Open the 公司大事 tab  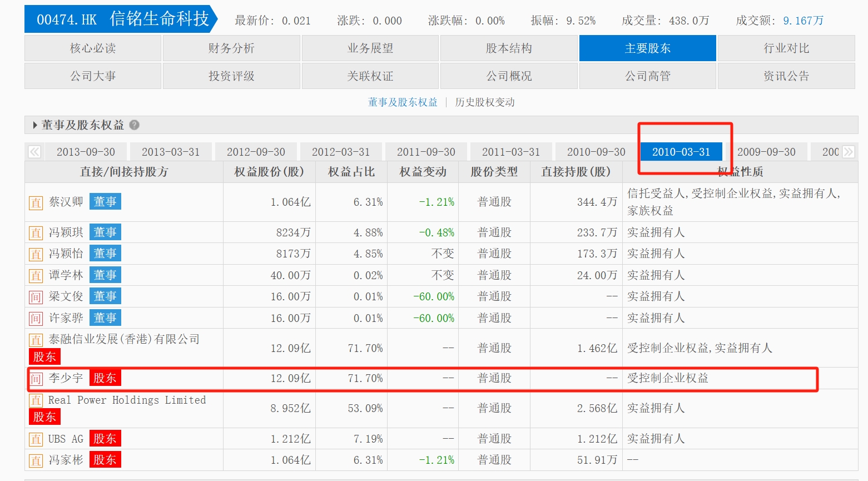coord(93,76)
